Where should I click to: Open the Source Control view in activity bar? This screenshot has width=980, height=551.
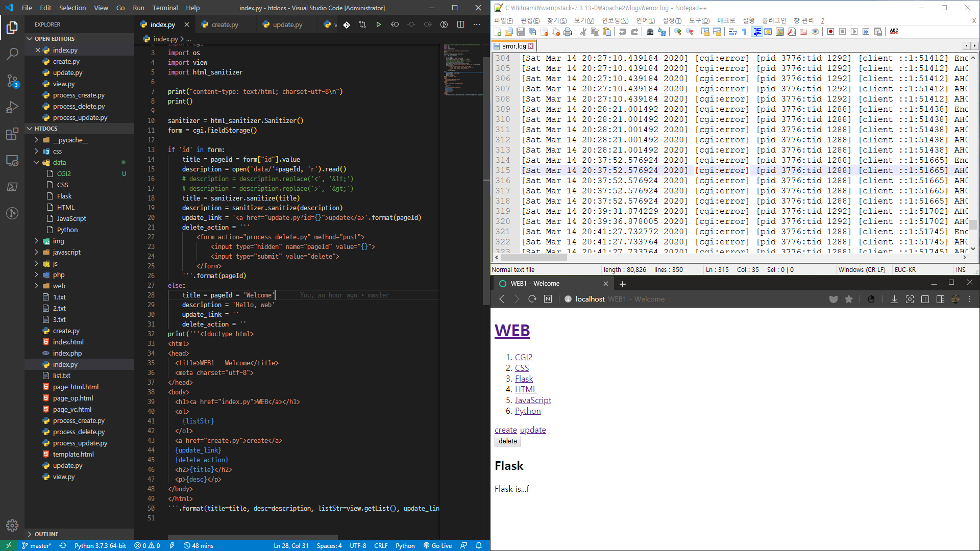(x=12, y=81)
